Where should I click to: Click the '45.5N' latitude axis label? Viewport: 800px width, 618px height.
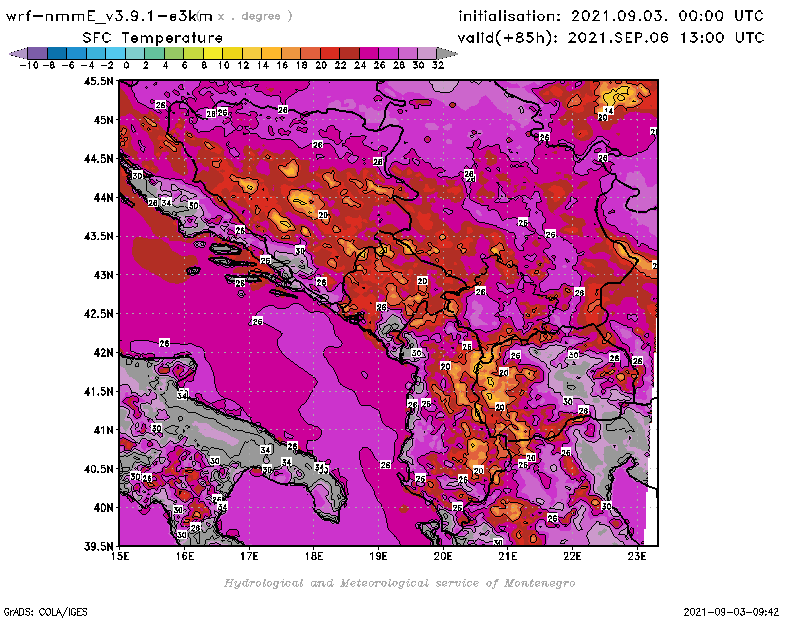(x=99, y=81)
